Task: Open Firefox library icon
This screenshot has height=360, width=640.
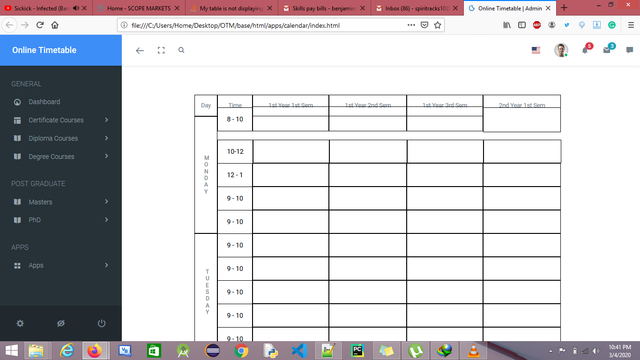Action: click(x=507, y=25)
